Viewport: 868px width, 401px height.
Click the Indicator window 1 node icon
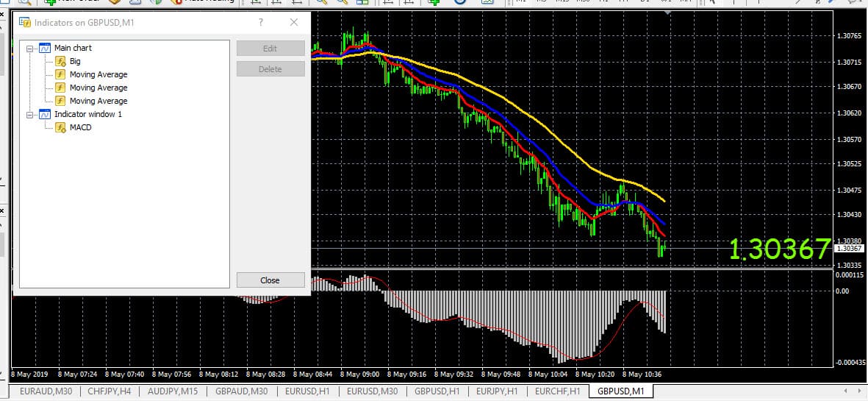[44, 114]
